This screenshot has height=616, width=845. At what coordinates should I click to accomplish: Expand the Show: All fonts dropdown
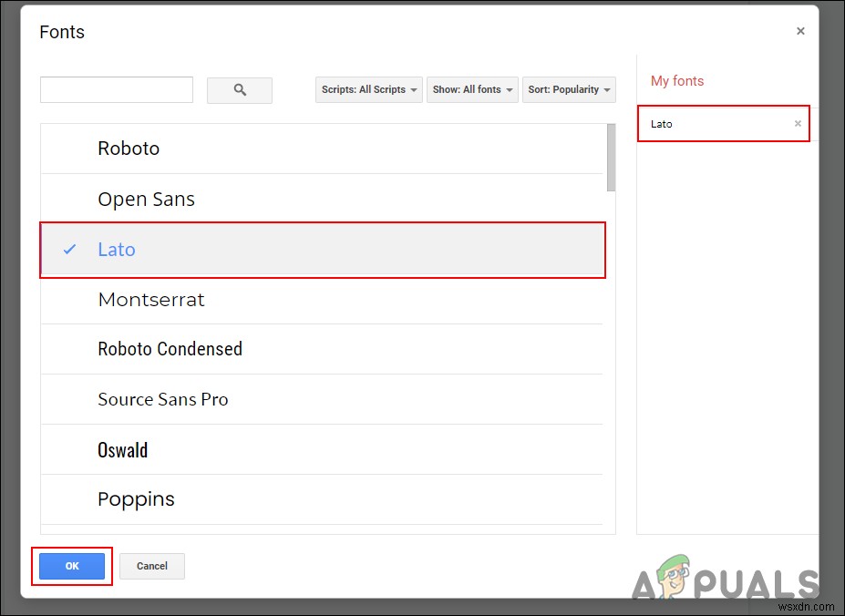[472, 90]
